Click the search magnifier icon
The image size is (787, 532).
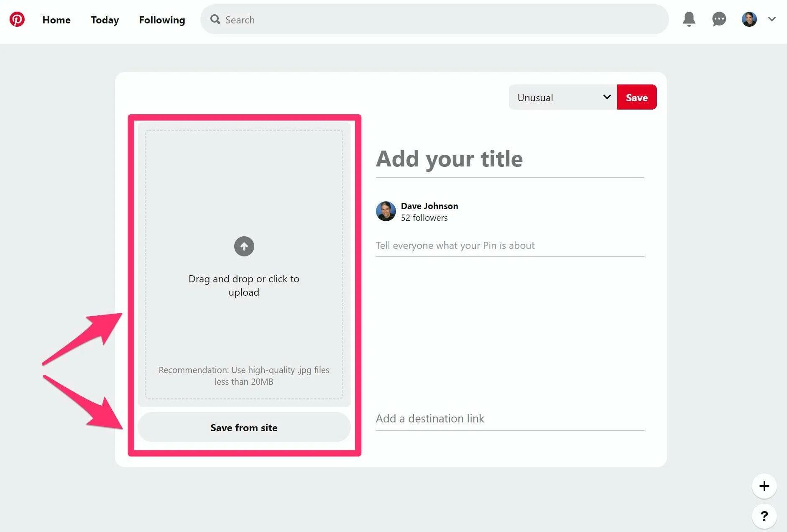(x=215, y=19)
